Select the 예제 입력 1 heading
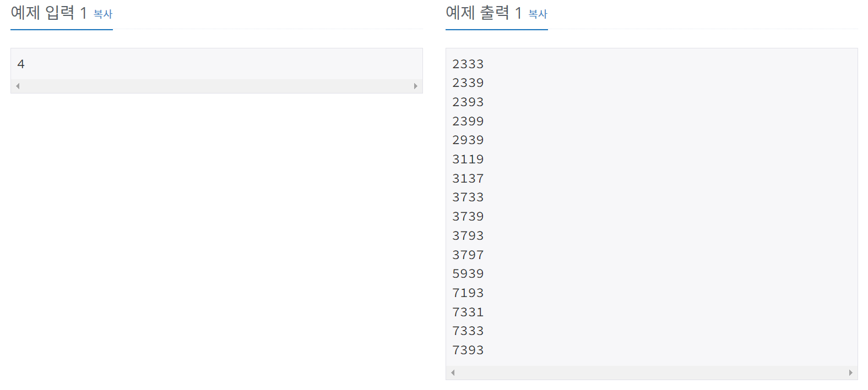 click(49, 13)
